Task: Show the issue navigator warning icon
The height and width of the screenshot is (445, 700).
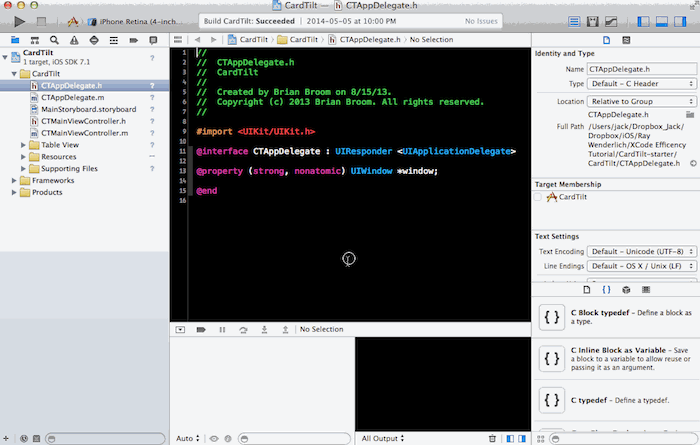Action: [x=74, y=40]
